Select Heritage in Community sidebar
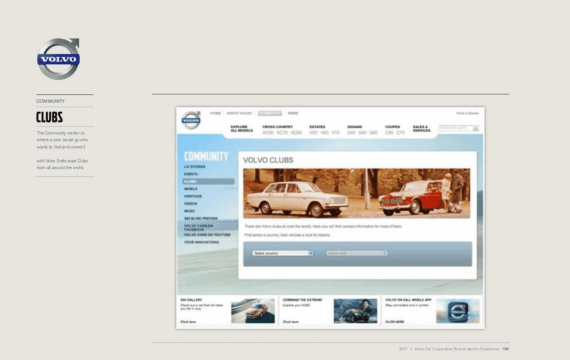The image size is (570, 360). coord(193,196)
